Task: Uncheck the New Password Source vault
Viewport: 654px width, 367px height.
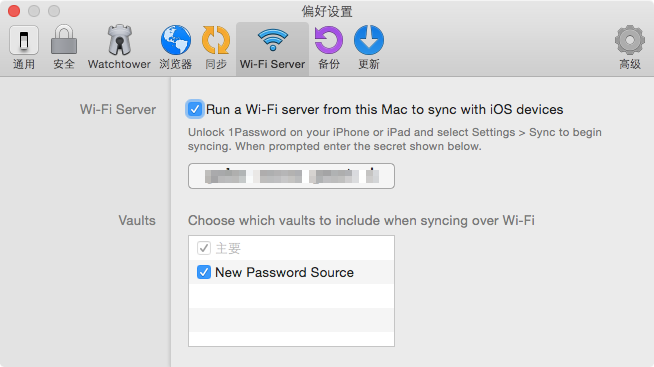Action: coord(204,272)
